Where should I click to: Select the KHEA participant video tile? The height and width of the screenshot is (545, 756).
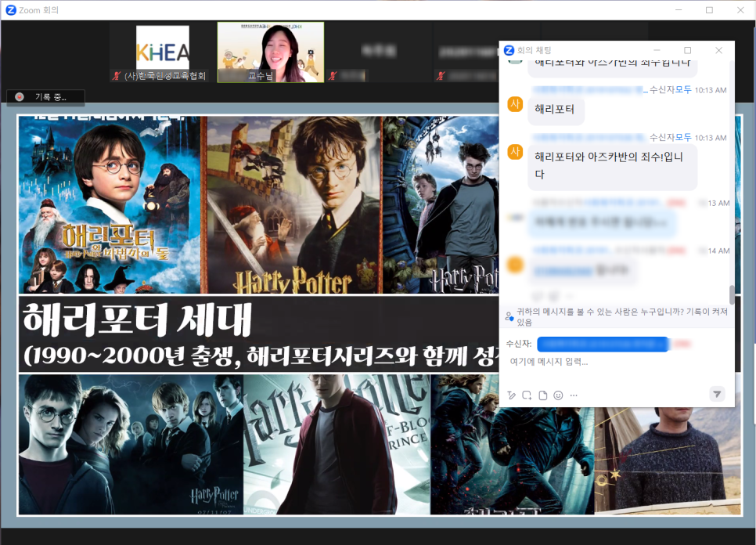click(x=163, y=52)
